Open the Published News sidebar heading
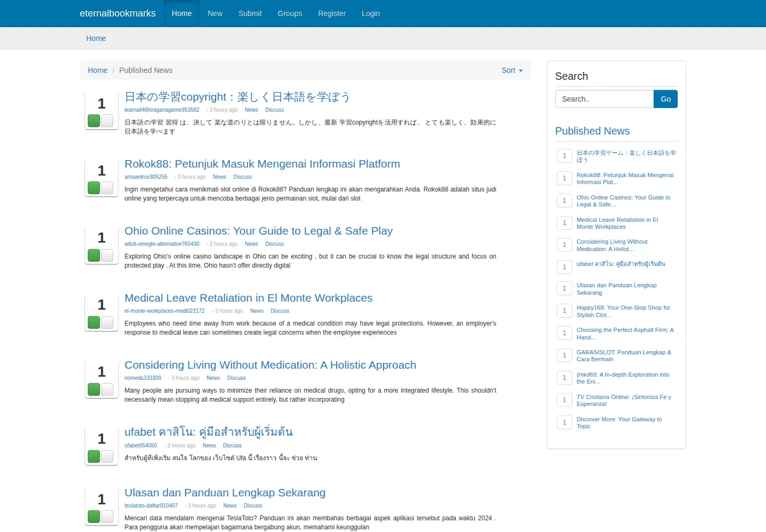Screen dimensions: 766x532 pos(592,131)
